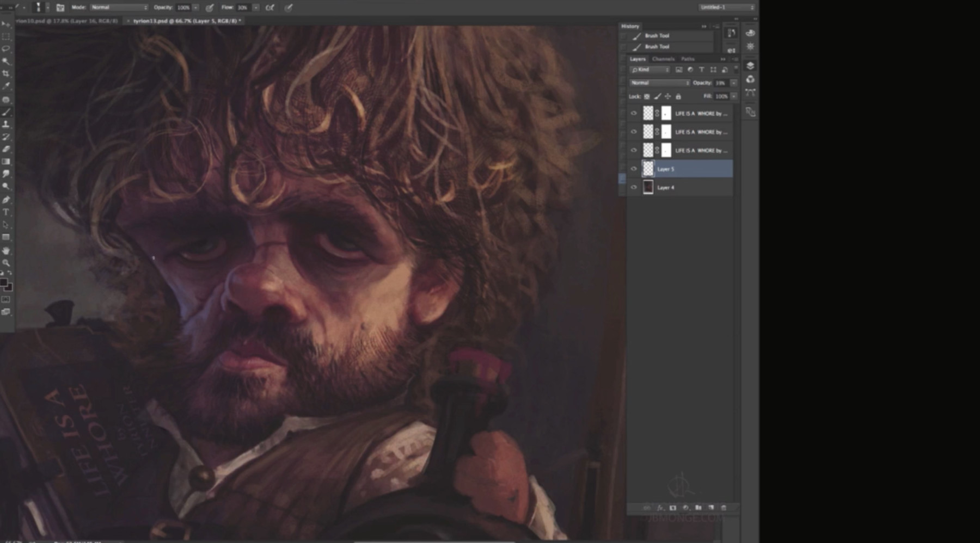Screen dimensions: 980x543
Task: Toggle pressure for size button
Action: 289,8
